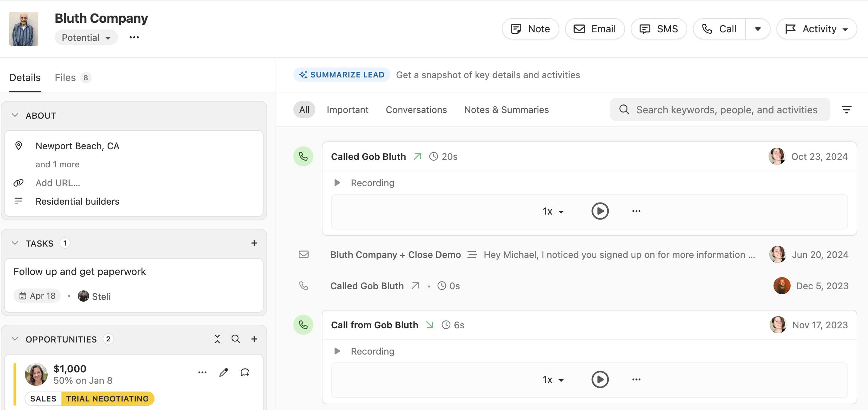Add a new task with plus icon
868x410 pixels.
[x=254, y=243]
